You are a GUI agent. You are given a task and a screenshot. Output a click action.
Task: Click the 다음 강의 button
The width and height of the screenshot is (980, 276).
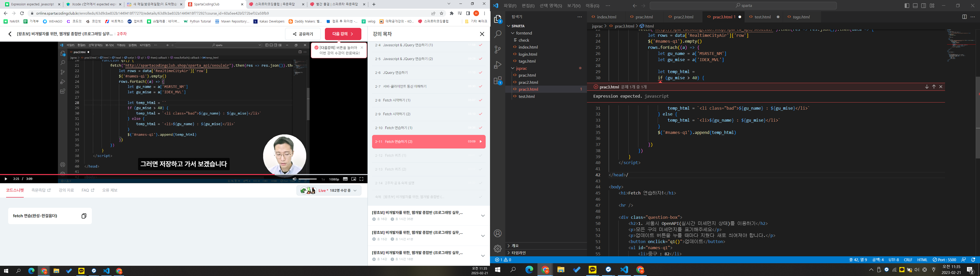343,34
